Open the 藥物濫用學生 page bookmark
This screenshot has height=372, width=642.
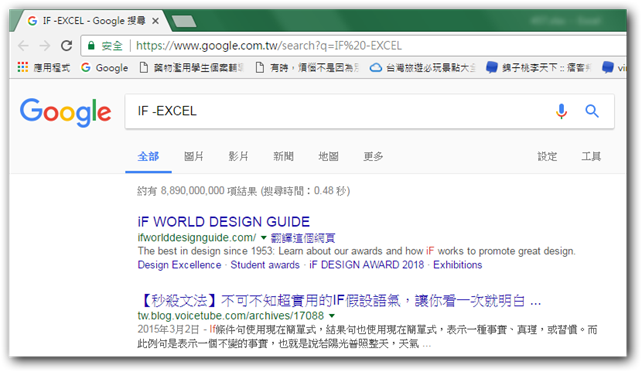coord(191,68)
